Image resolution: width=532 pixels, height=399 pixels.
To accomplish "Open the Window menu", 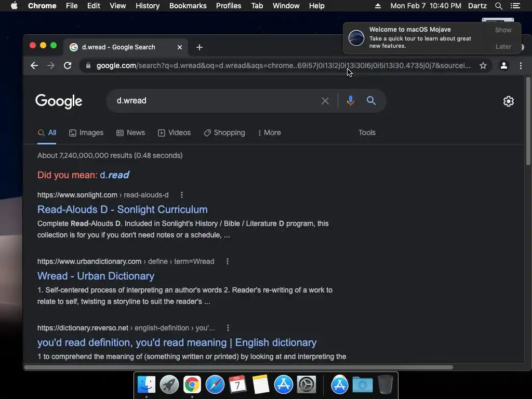I will pyautogui.click(x=286, y=6).
